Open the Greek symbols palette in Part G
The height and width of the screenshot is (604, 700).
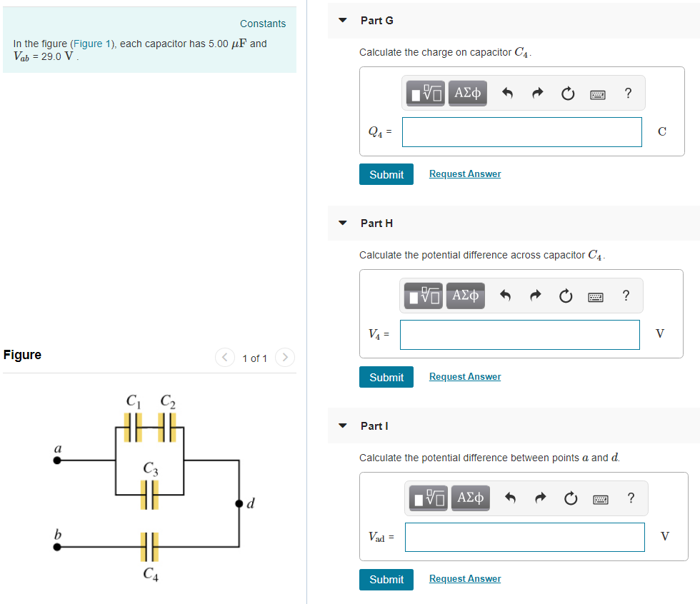(467, 93)
